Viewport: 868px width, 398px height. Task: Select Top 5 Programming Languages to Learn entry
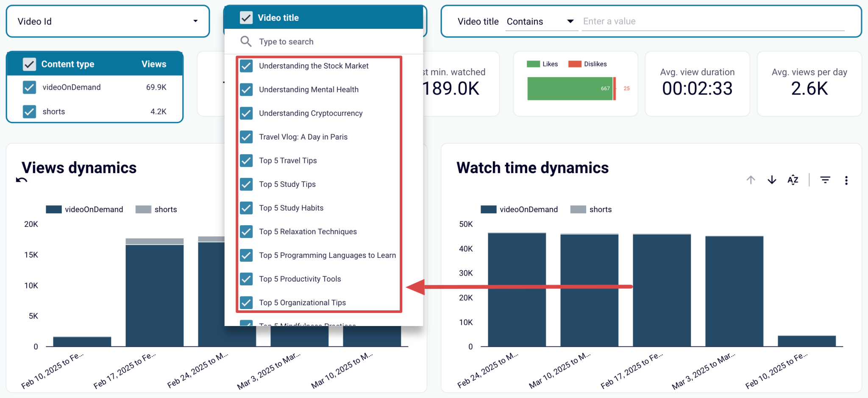[x=246, y=255]
